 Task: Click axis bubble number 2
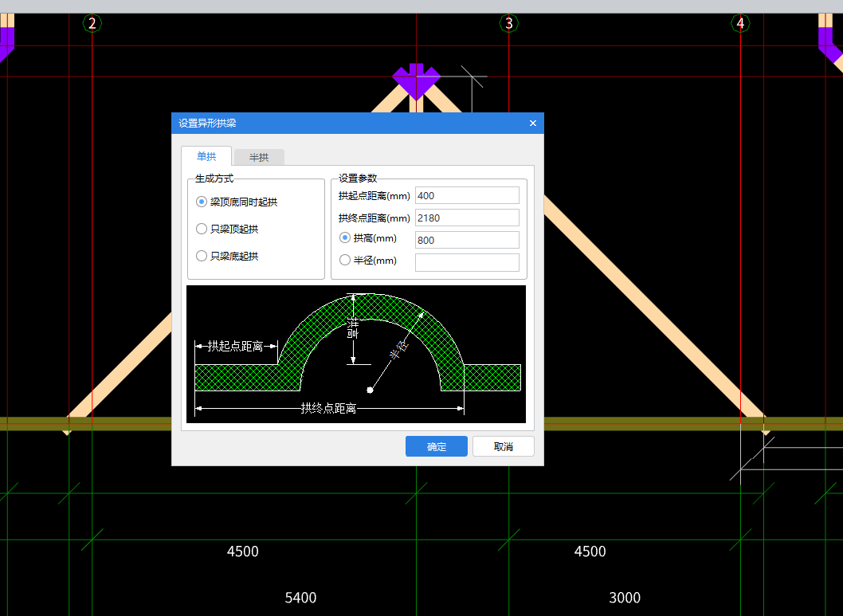[x=92, y=23]
